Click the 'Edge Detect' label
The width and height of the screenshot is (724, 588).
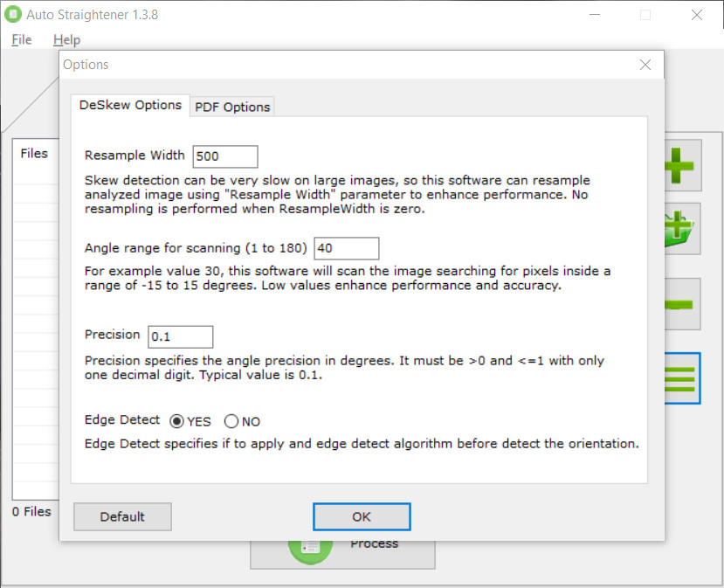coord(122,420)
